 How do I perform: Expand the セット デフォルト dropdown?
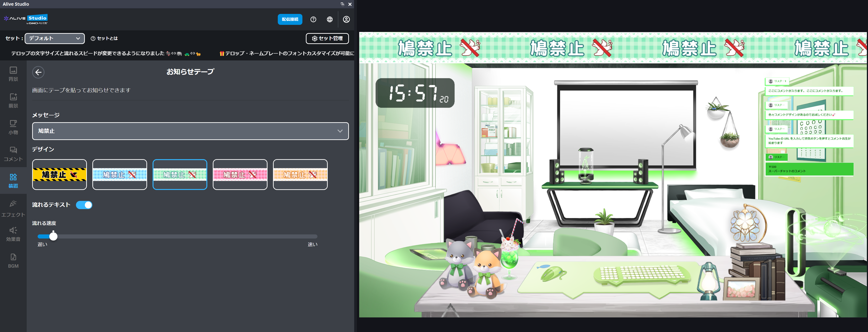(x=55, y=39)
